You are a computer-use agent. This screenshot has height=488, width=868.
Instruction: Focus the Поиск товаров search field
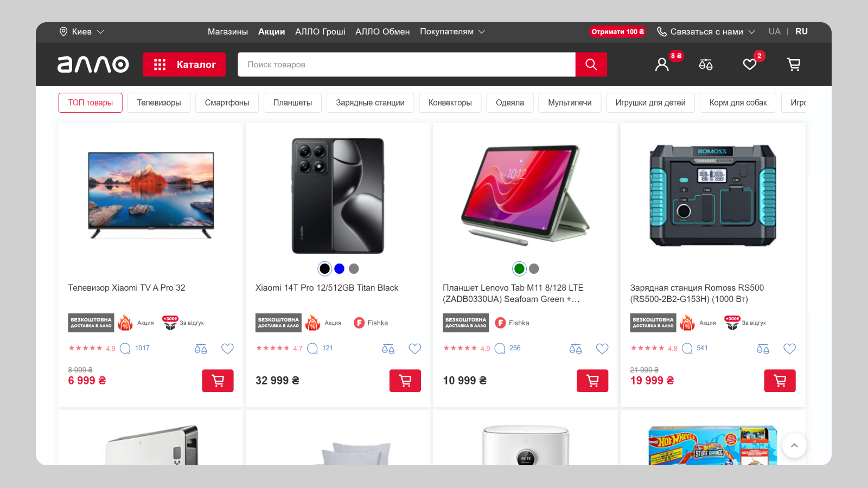tap(406, 65)
